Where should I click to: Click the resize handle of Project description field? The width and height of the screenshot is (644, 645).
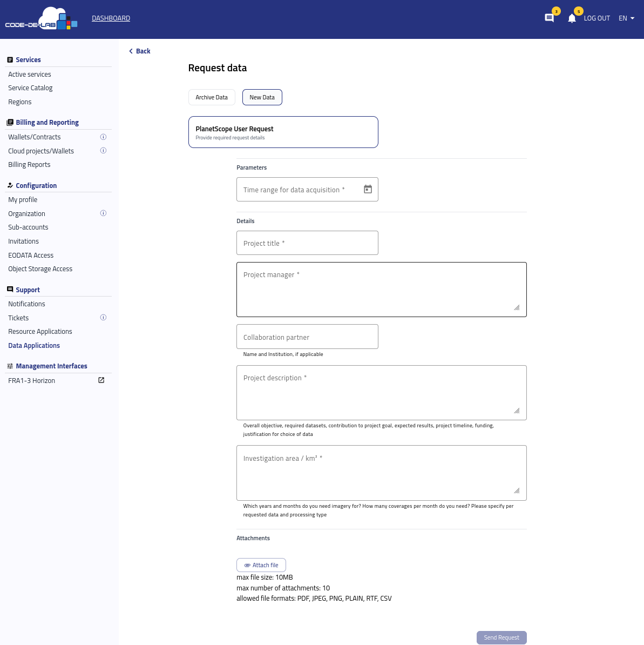click(x=517, y=411)
